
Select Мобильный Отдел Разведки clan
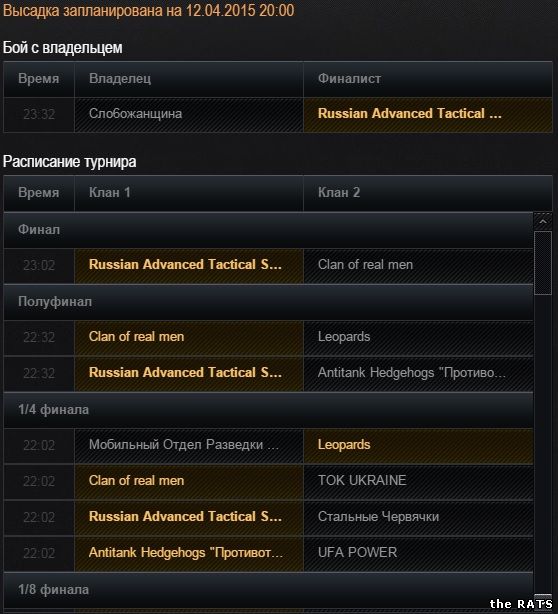pyautogui.click(x=183, y=445)
